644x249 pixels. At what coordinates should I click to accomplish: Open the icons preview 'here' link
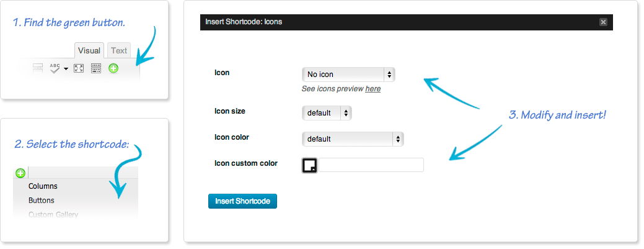(x=373, y=89)
